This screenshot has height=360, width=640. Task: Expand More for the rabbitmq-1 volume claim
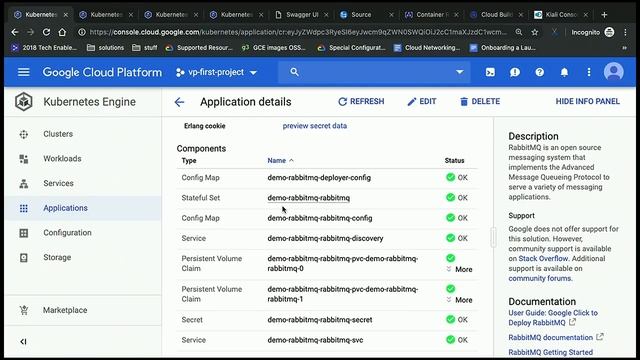click(460, 300)
